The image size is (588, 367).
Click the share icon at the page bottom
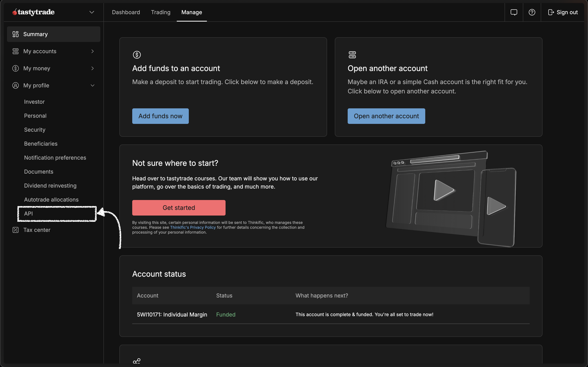[136, 361]
